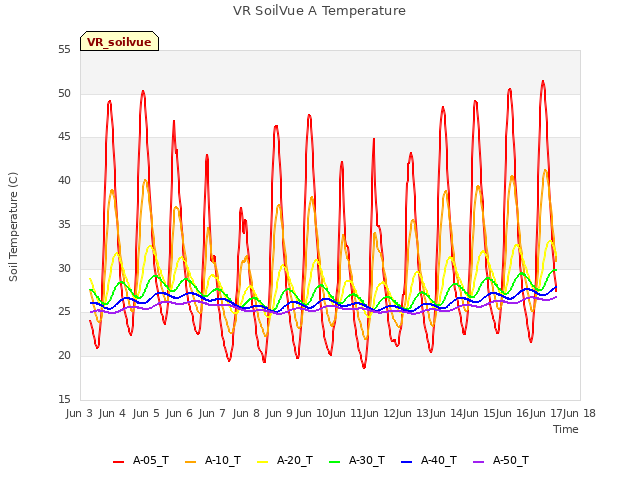Click the 40 y-axis tick label

pyautogui.click(x=64, y=180)
